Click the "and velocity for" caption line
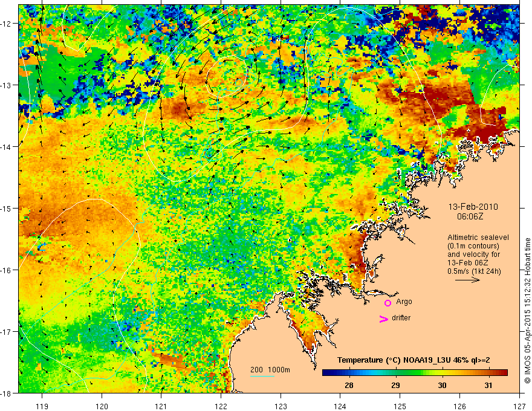The image size is (532, 411). point(473,254)
